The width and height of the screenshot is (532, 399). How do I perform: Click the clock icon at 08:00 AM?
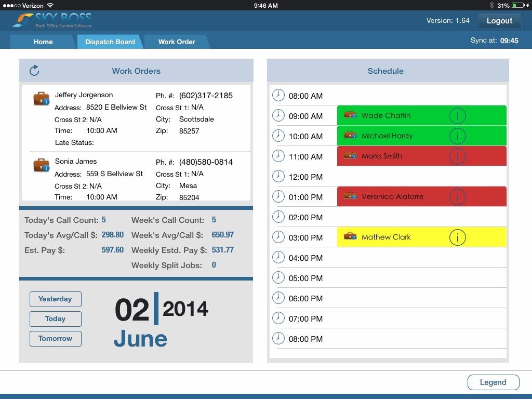click(278, 95)
